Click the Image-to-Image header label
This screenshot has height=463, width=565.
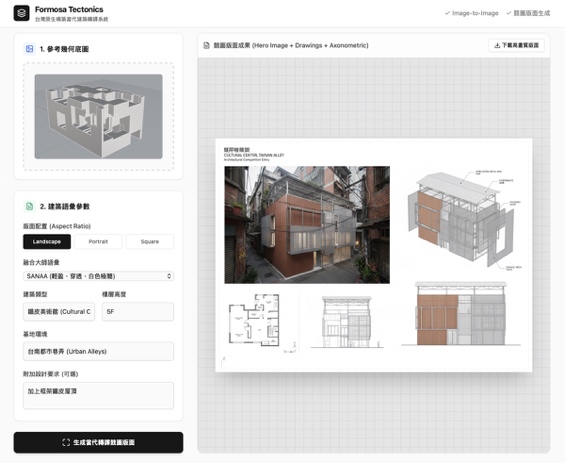point(475,13)
